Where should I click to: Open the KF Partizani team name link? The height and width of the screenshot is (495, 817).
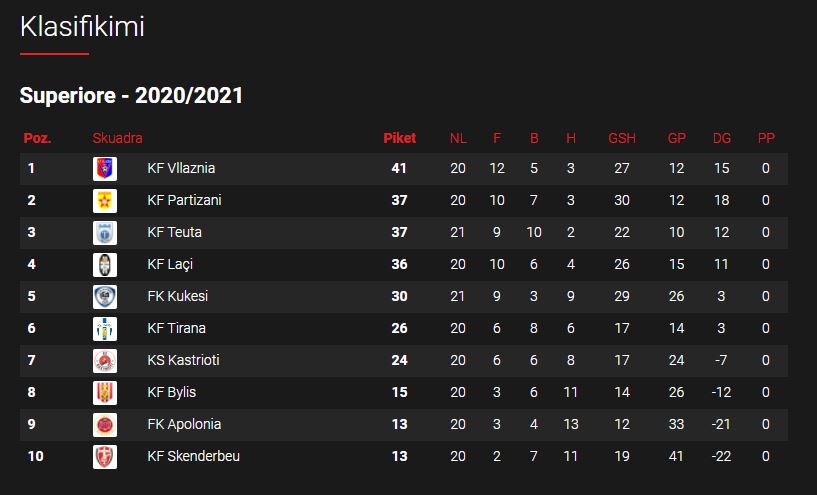pos(184,201)
